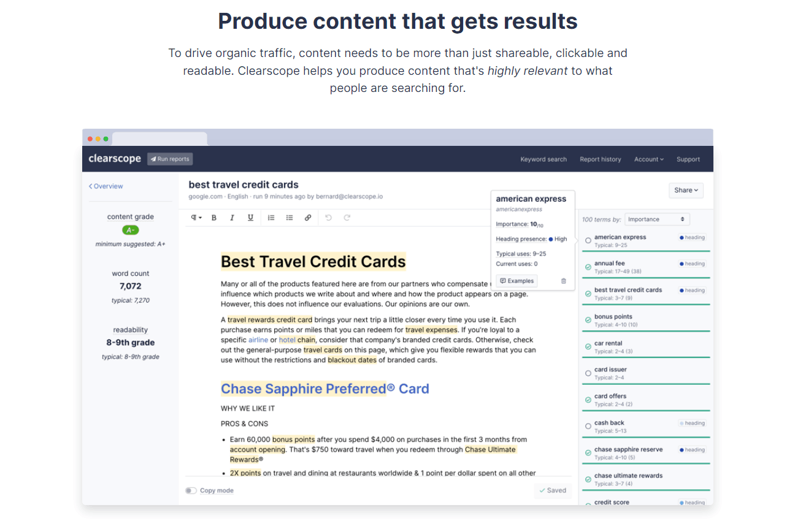Toggle bold formatting
This screenshot has height=532, width=795.
[x=214, y=218]
